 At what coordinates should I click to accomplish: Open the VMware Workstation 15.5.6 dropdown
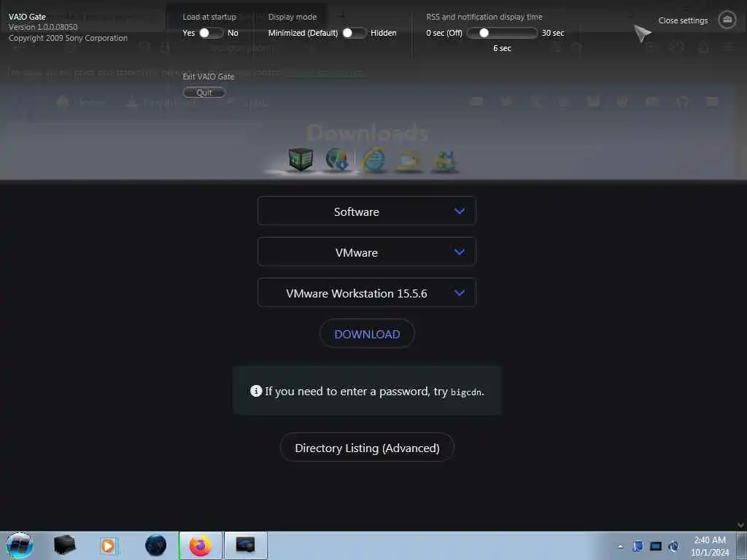pos(366,293)
